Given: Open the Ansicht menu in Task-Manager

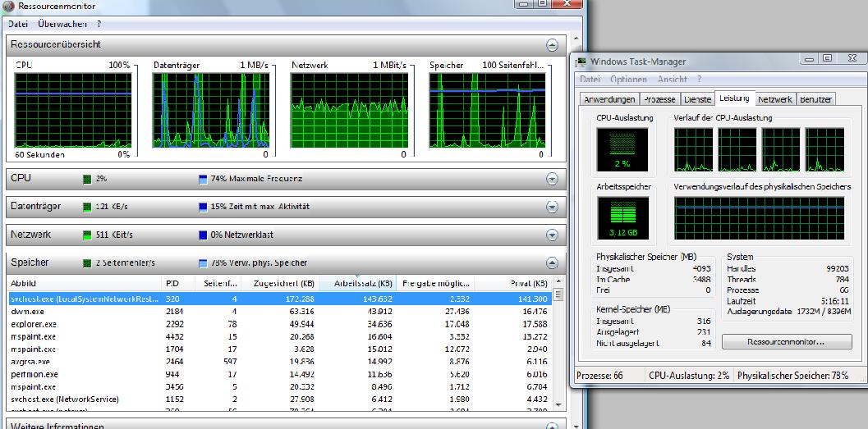Looking at the screenshot, I should (673, 79).
